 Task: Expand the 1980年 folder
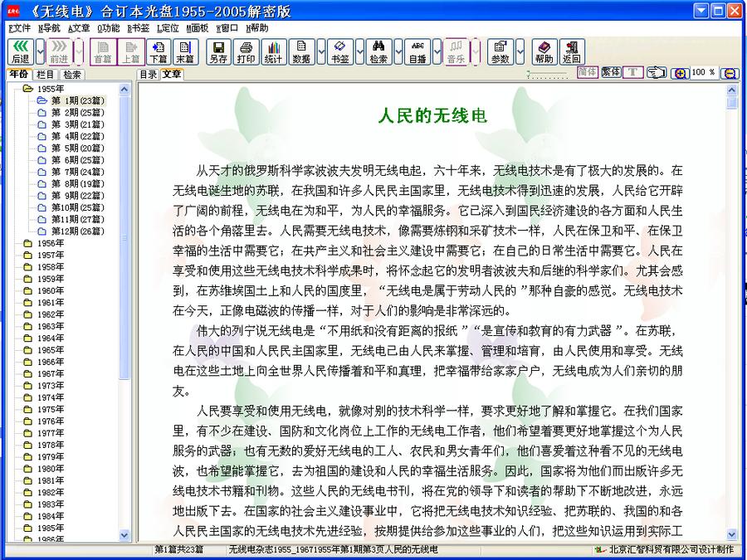click(50, 469)
